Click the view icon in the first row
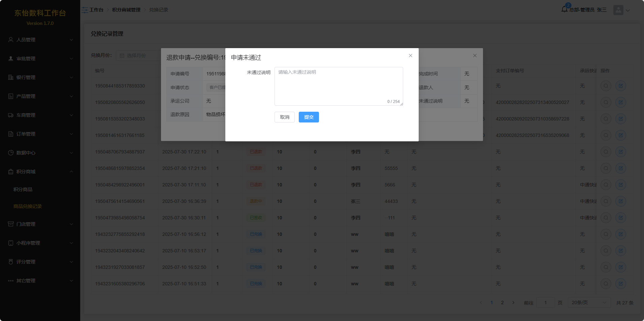 (x=606, y=86)
